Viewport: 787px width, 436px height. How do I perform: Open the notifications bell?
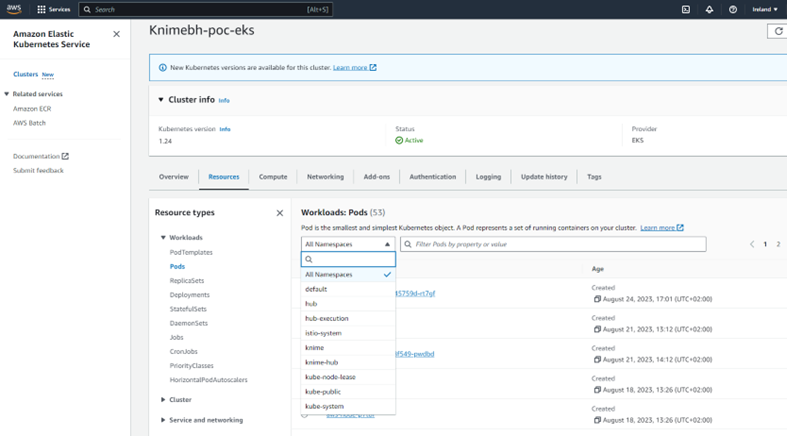coord(709,10)
